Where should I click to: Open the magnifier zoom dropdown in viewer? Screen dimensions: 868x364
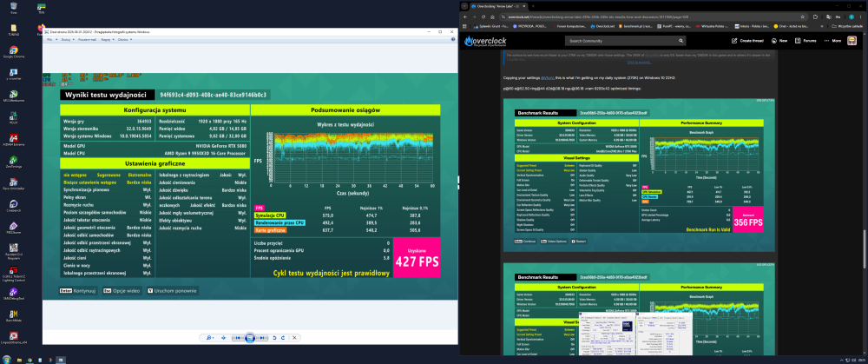pos(210,338)
